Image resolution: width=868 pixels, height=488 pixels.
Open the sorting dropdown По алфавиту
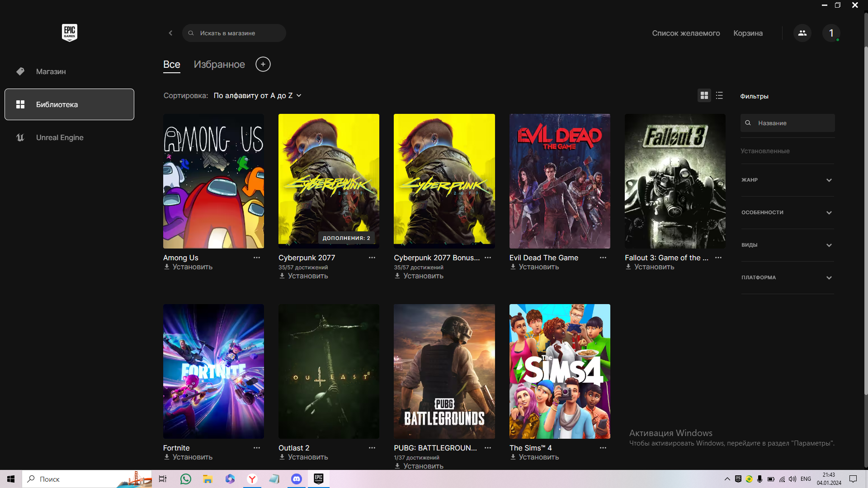(x=257, y=96)
